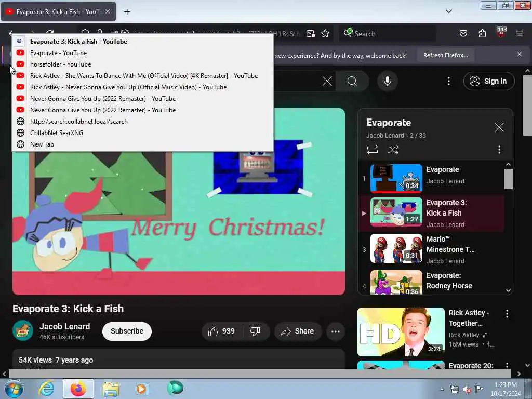Click the Evaporate playlist title link
This screenshot has height=399, width=532.
[389, 123]
